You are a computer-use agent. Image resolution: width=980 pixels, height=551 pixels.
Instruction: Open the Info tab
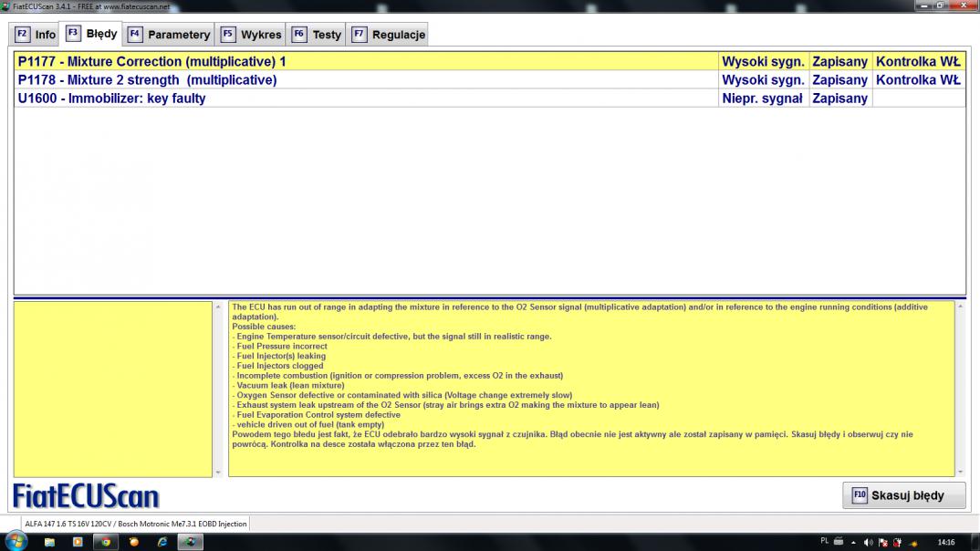pyautogui.click(x=35, y=35)
